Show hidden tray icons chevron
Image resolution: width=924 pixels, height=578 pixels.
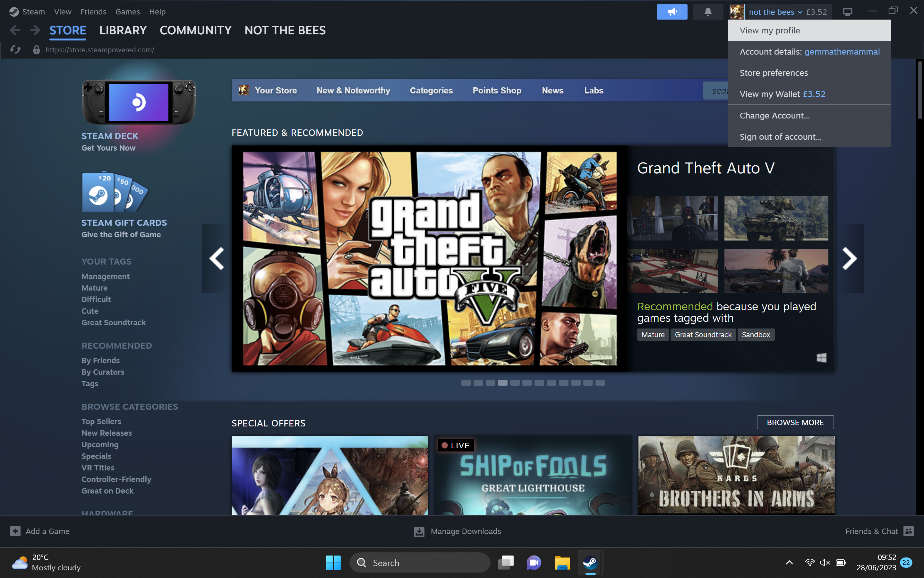(x=789, y=563)
